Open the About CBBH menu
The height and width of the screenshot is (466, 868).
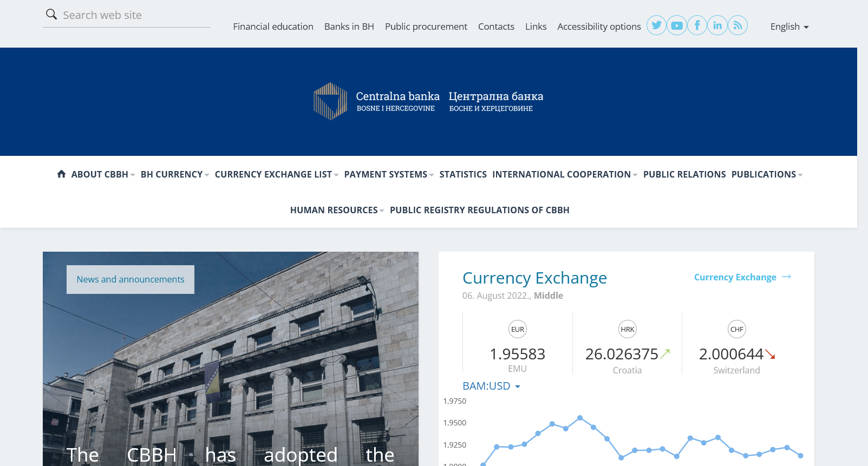coord(103,174)
